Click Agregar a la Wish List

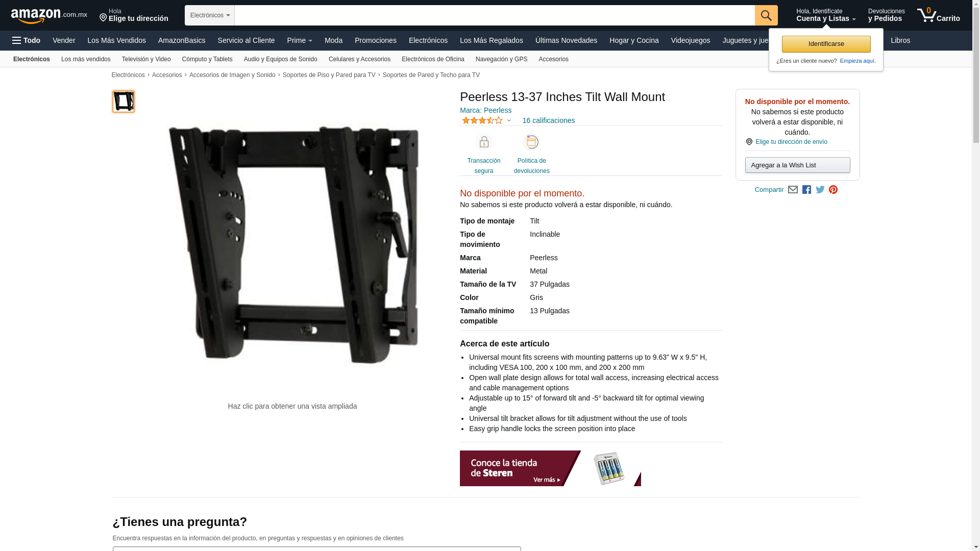(x=797, y=165)
